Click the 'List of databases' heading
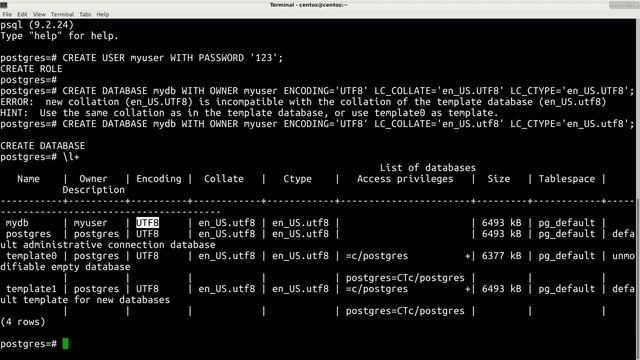Image resolution: width=640 pixels, height=360 pixels. [428, 168]
